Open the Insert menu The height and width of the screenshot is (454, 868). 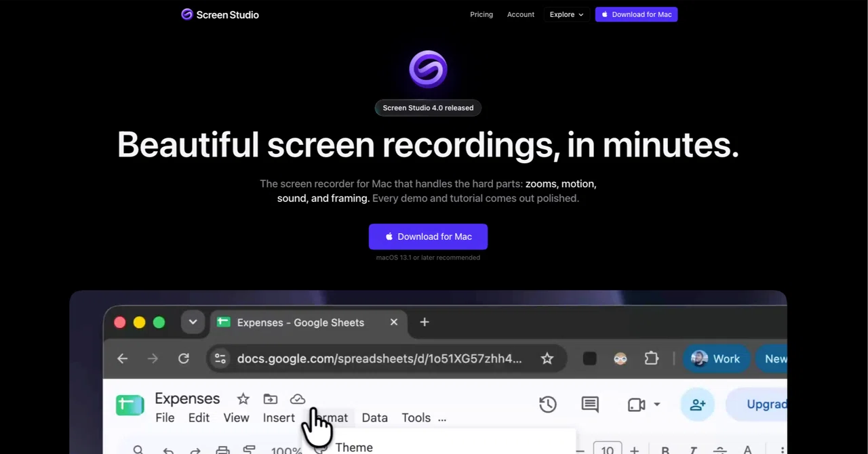point(279,417)
